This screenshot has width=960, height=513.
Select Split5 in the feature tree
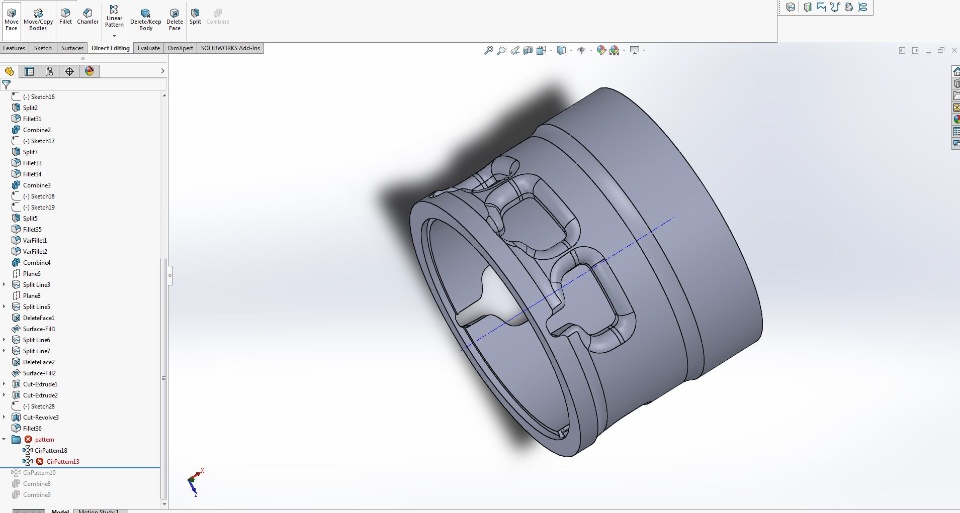pos(30,218)
